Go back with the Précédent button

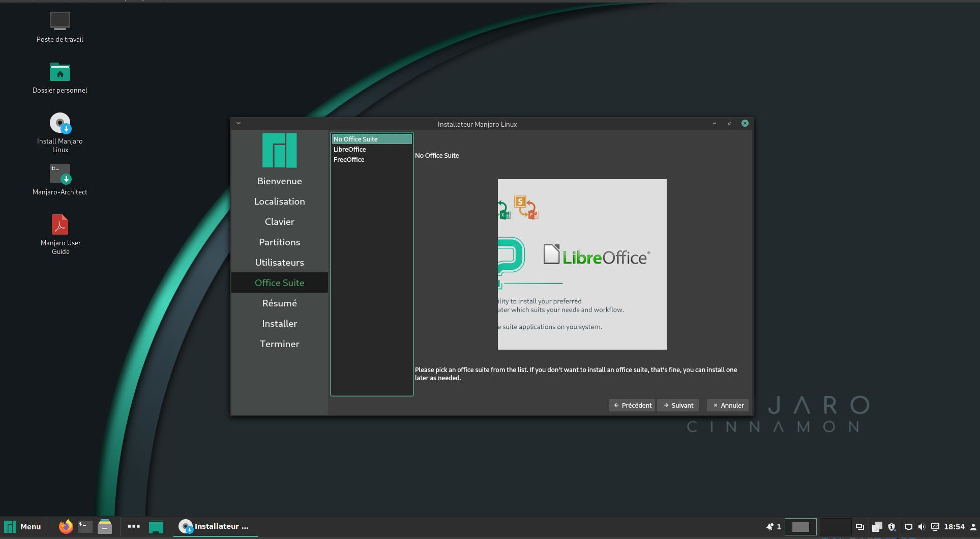point(632,405)
